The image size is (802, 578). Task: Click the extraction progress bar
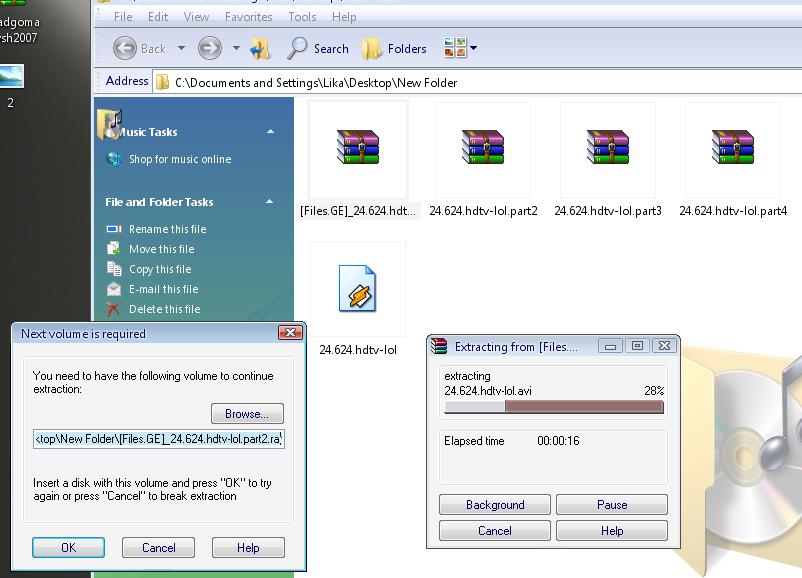[x=553, y=407]
